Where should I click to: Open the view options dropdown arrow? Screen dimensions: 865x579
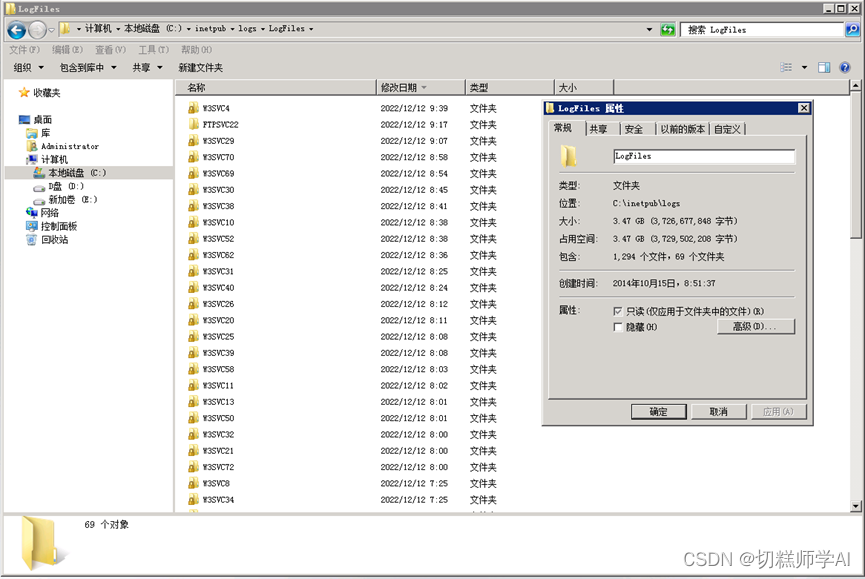pyautogui.click(x=804, y=67)
